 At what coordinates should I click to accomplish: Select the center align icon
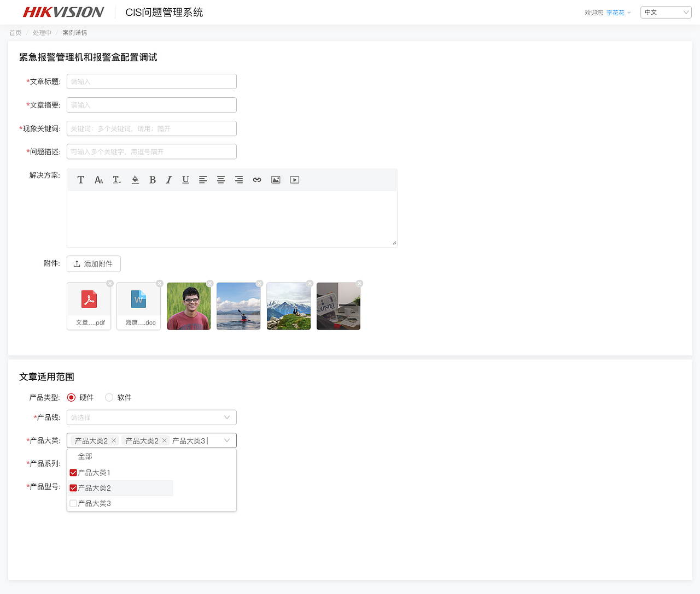[x=221, y=179]
